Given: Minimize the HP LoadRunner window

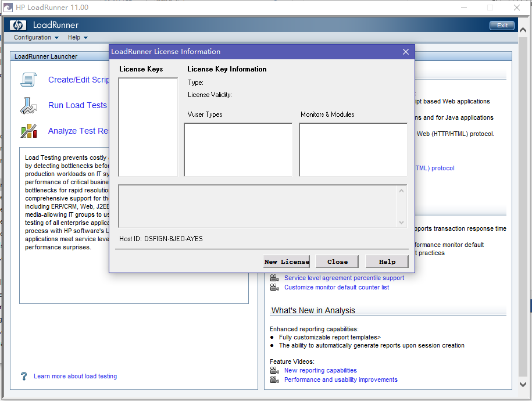Looking at the screenshot, I should [464, 8].
